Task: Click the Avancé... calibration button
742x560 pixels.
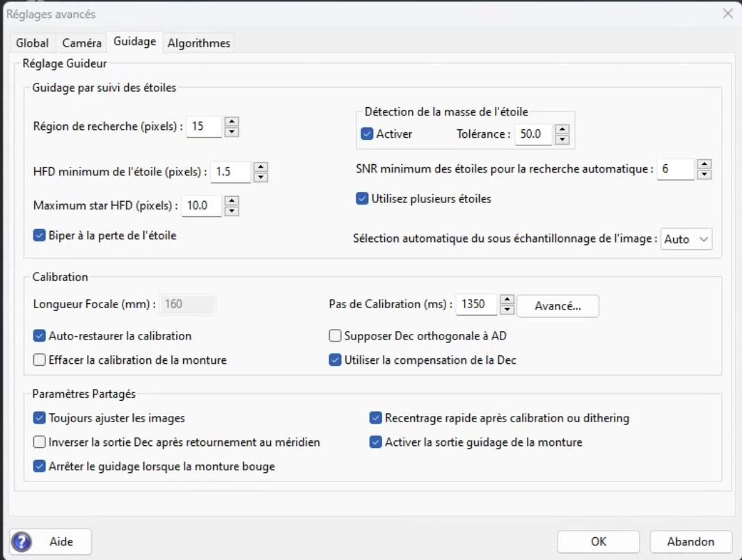Action: 558,305
